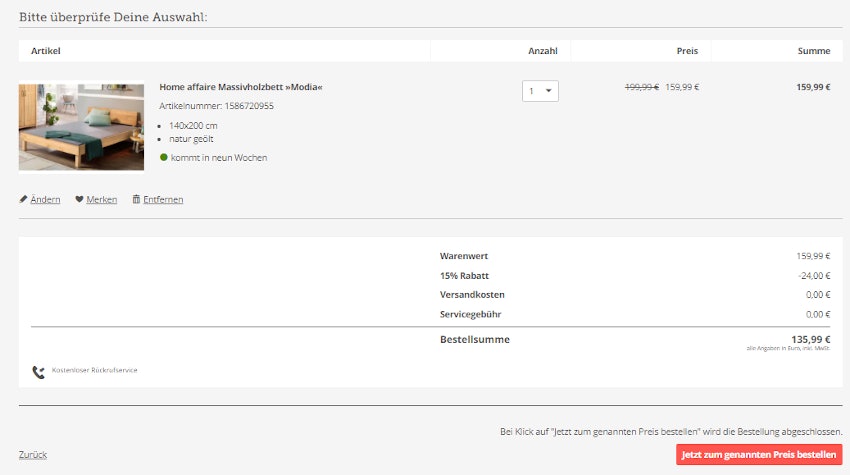Click the Bestellsumme amount 135,99 €
The image size is (850, 475).
pyautogui.click(x=810, y=339)
